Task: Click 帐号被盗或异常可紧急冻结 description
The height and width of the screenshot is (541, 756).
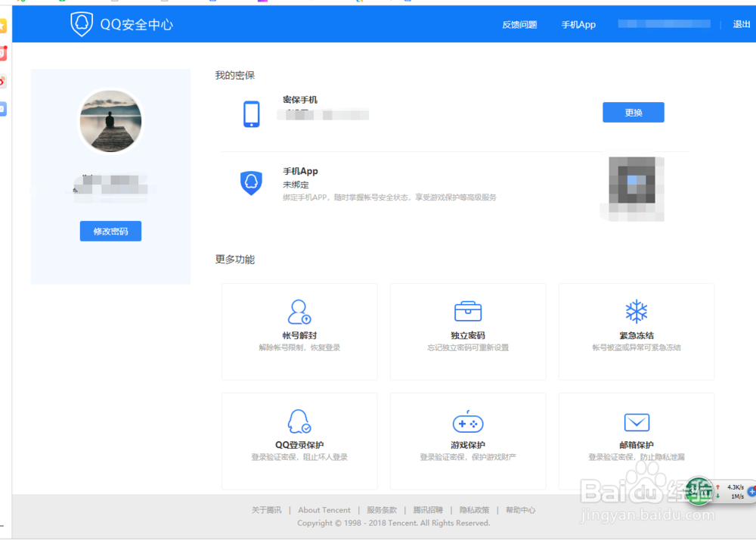Action: 637,347
